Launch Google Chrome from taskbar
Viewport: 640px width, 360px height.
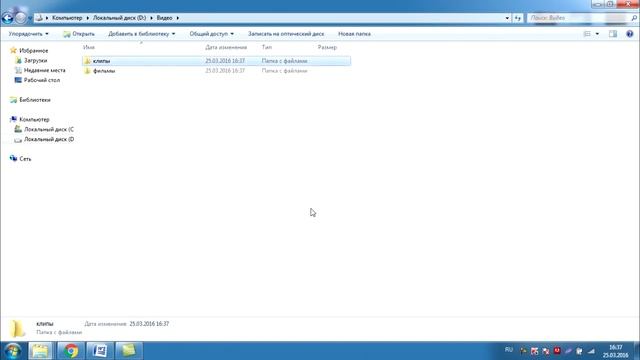(x=71, y=351)
